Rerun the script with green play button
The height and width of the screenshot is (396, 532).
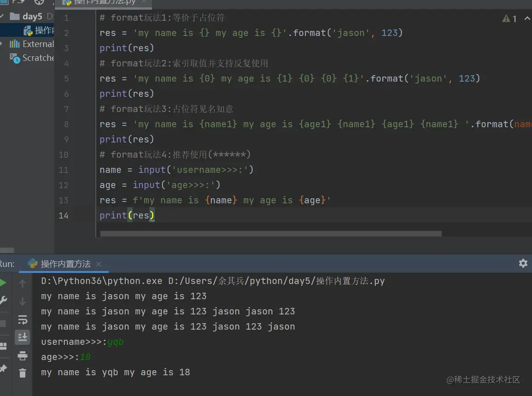3,283
